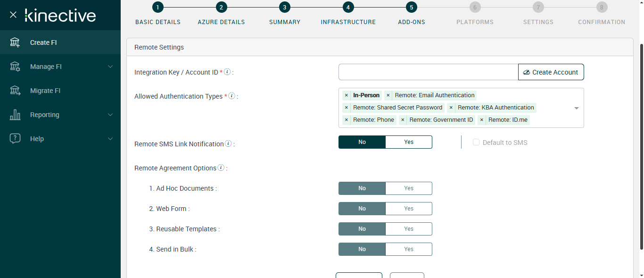Screen dimensions: 644x278
Task: Close sidebar with the X icon
Action: point(13,15)
